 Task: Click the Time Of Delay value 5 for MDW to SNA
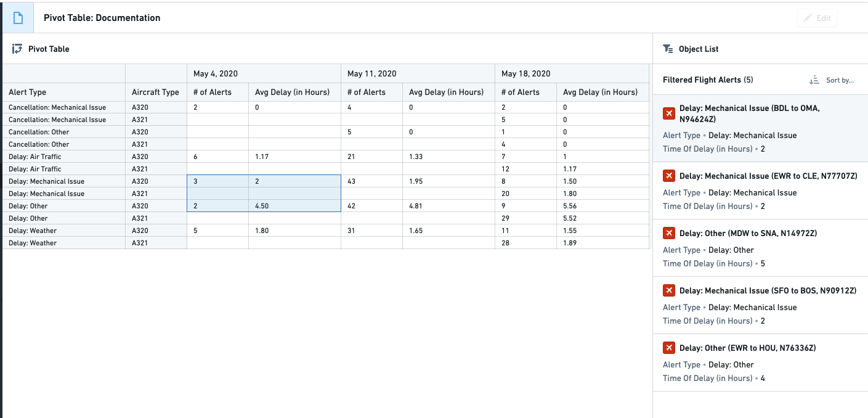[x=763, y=263]
